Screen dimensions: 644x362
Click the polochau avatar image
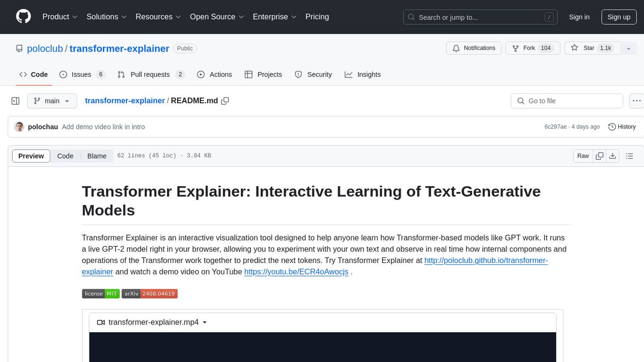coord(19,127)
